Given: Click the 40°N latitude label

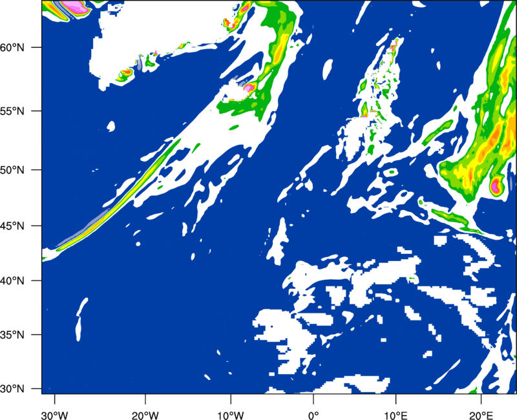Looking at the screenshot, I should [x=12, y=281].
